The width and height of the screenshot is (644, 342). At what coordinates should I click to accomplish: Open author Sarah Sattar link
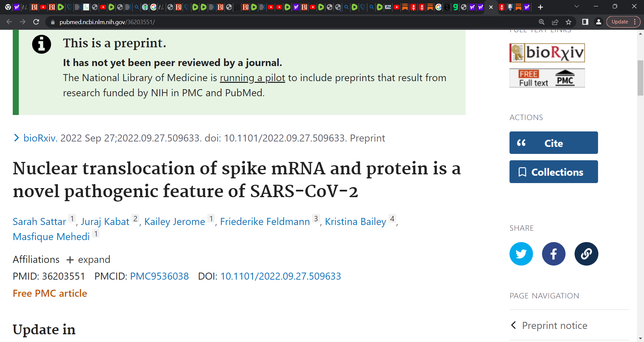[39, 222]
